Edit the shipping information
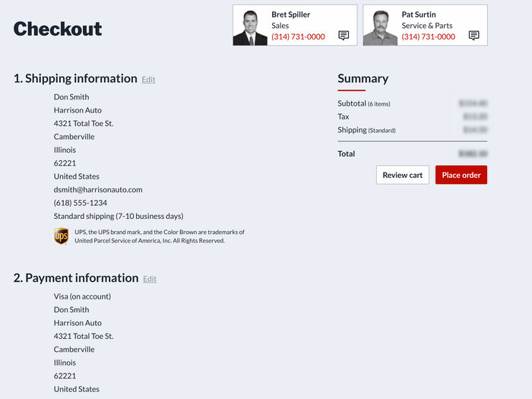This screenshot has width=532, height=399. (148, 80)
